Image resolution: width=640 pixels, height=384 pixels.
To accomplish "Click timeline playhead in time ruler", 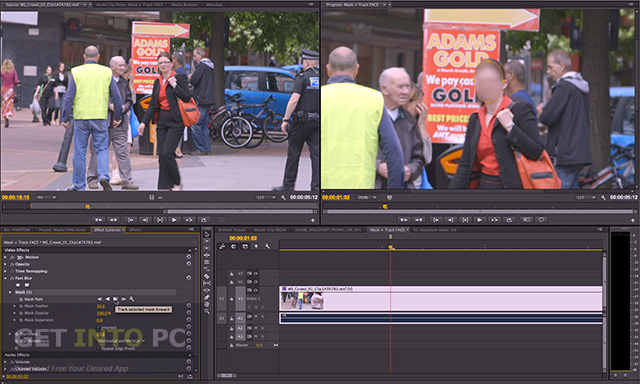I will click(x=391, y=247).
